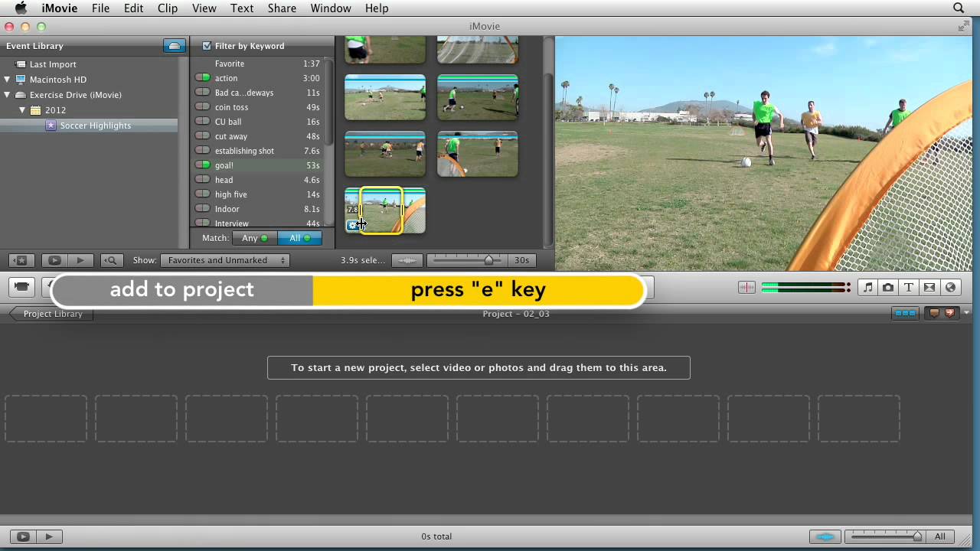Click the Interview keyword row
This screenshot has height=551, width=980.
pyautogui.click(x=258, y=223)
